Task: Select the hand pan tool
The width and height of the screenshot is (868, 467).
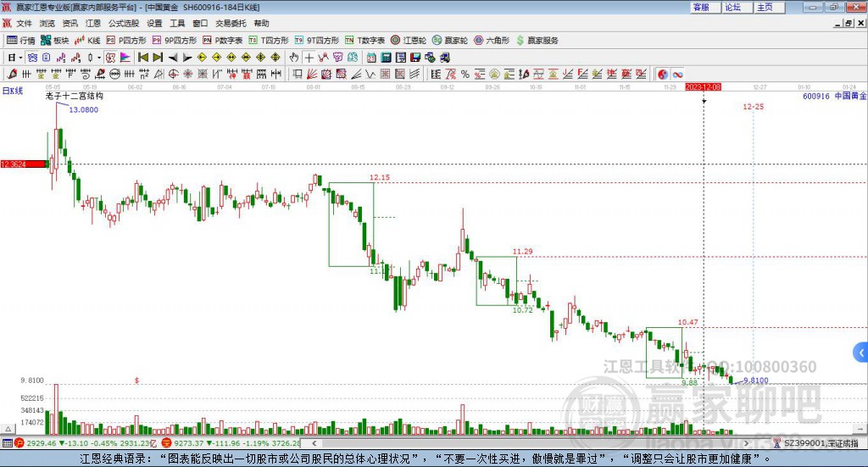Action: tap(294, 58)
